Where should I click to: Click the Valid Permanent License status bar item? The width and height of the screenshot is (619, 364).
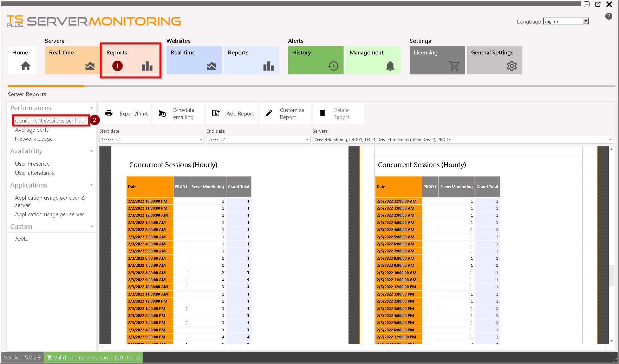point(93,357)
